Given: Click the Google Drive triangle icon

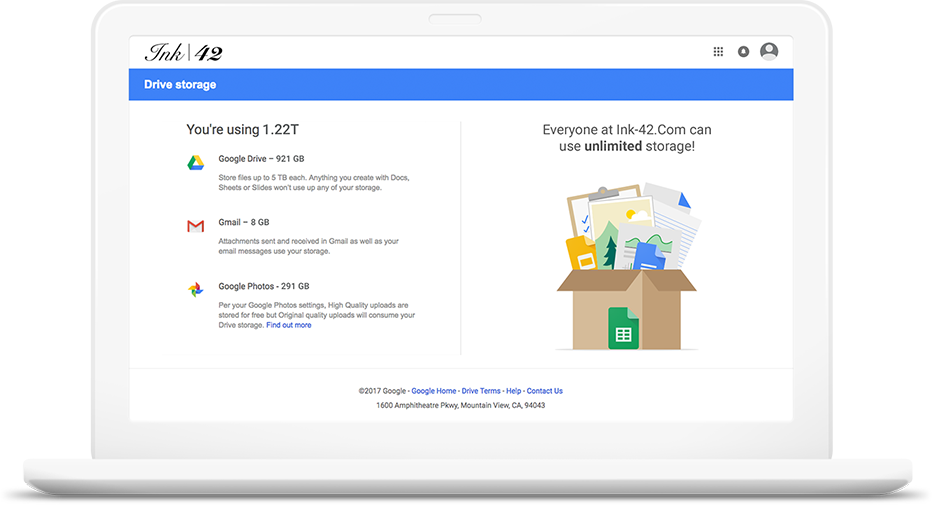Looking at the screenshot, I should [x=196, y=163].
